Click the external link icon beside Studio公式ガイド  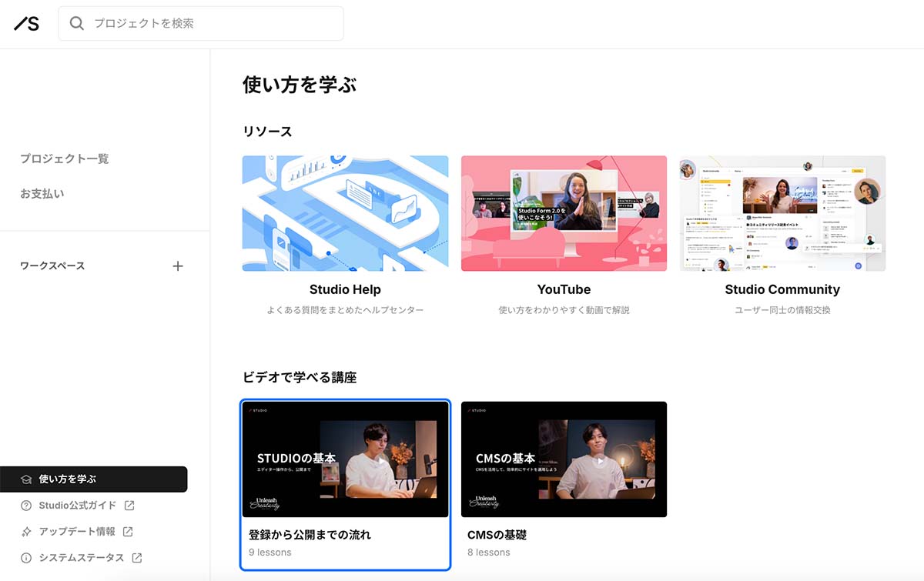point(129,506)
